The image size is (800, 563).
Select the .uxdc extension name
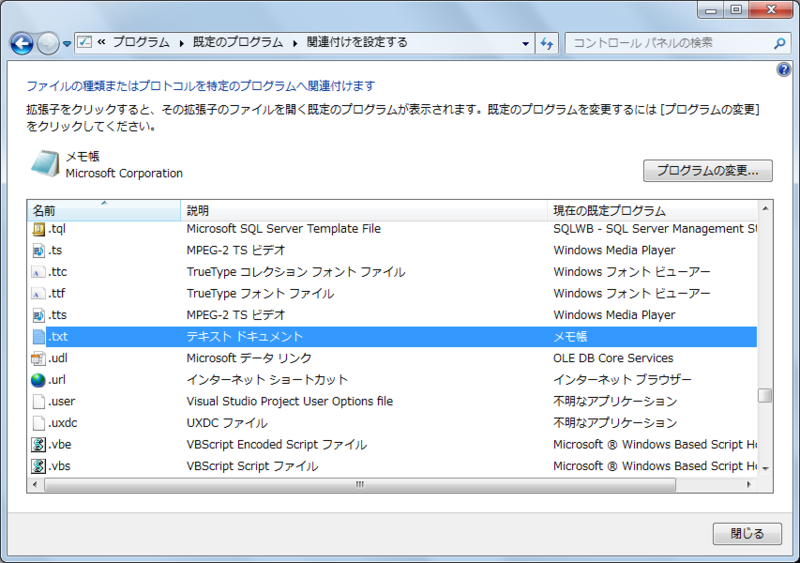63,423
